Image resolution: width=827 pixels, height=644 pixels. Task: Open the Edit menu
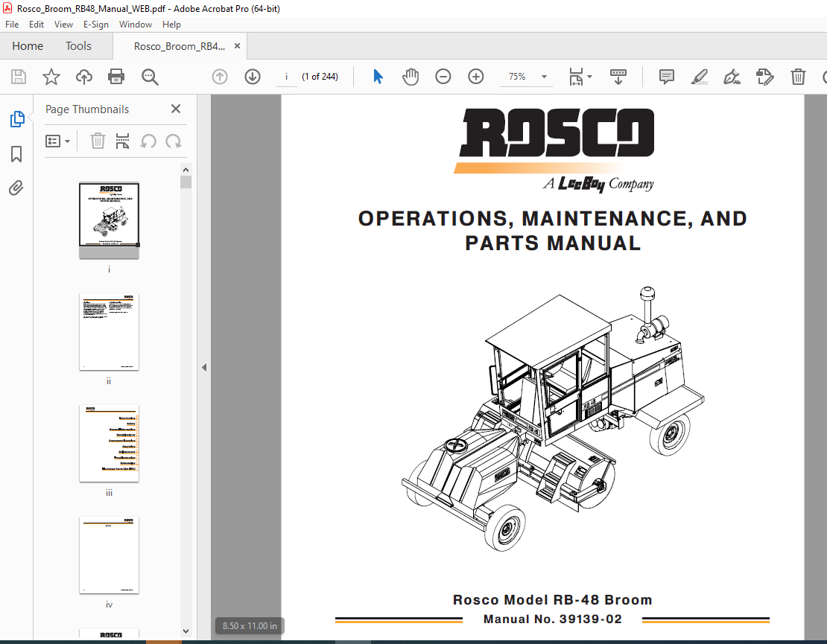tap(37, 25)
